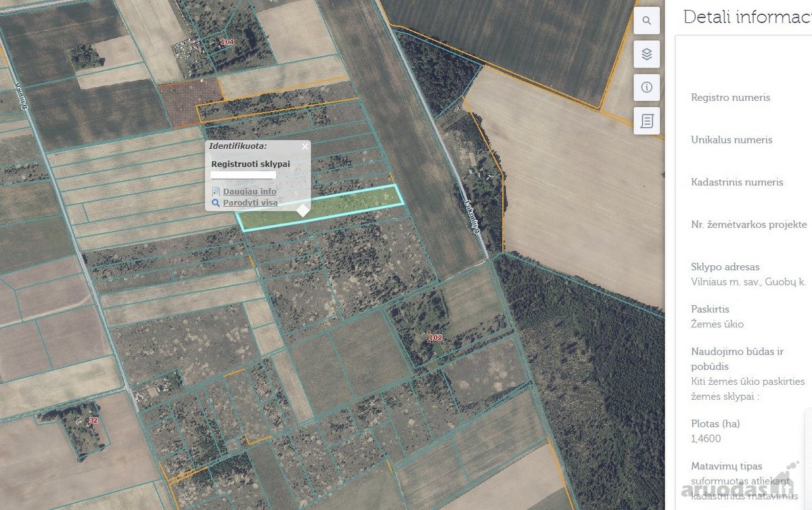Screen dimensions: 812x510
Task: Select the Unikalus numeris field label
Action: 731,140
